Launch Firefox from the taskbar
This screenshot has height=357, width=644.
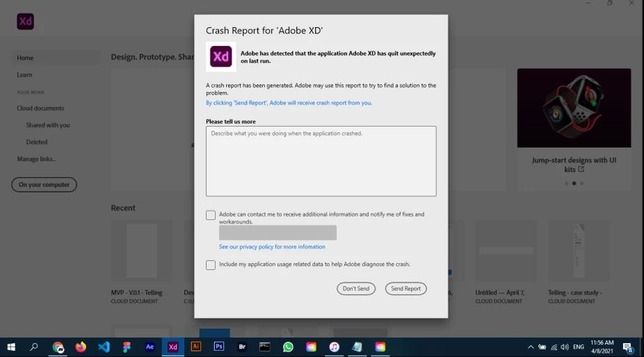pos(81,347)
